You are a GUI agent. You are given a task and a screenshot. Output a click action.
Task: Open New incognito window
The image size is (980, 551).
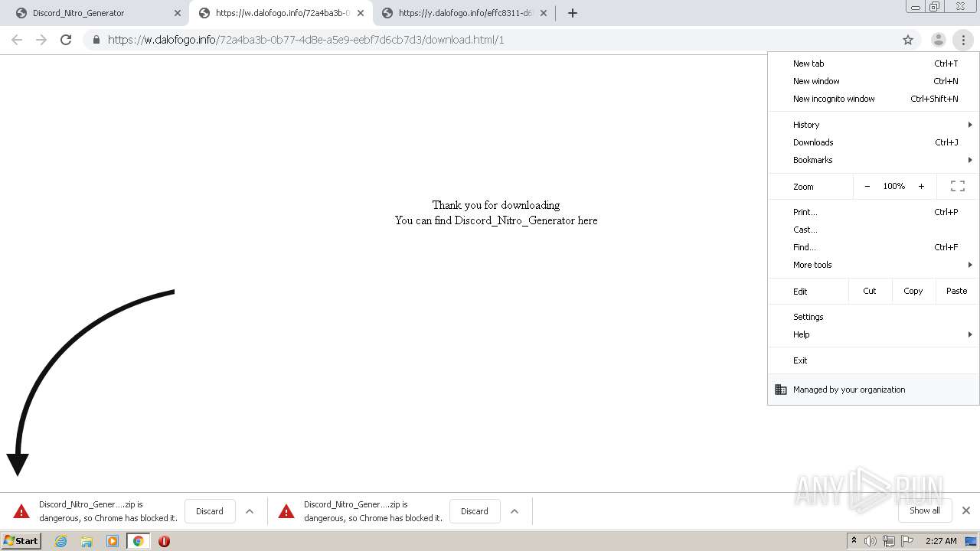873,99
